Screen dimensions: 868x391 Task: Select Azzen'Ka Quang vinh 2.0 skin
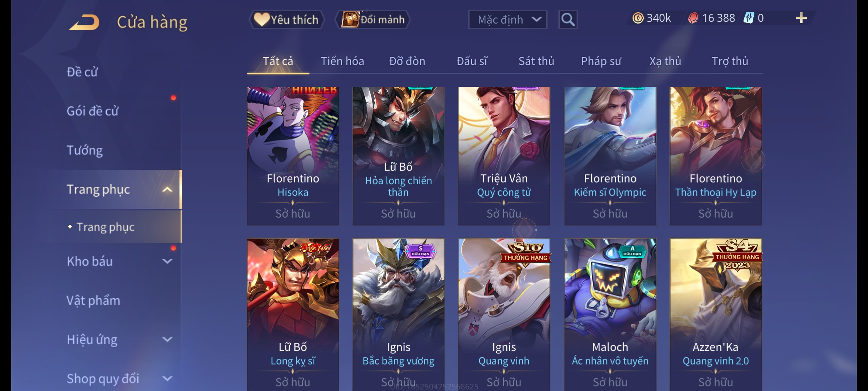[716, 314]
